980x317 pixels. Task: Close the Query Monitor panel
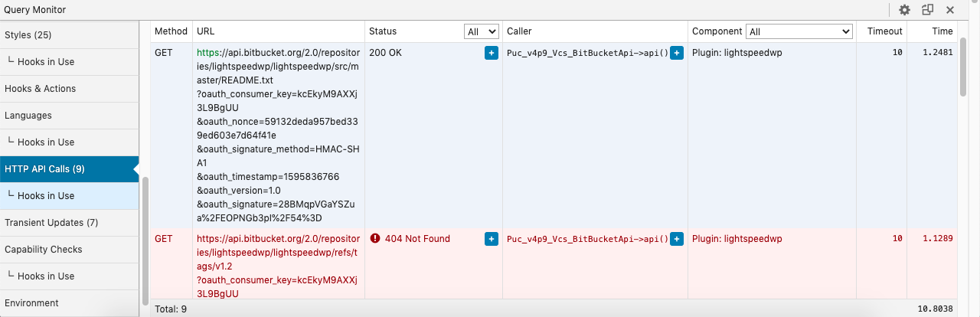point(950,10)
